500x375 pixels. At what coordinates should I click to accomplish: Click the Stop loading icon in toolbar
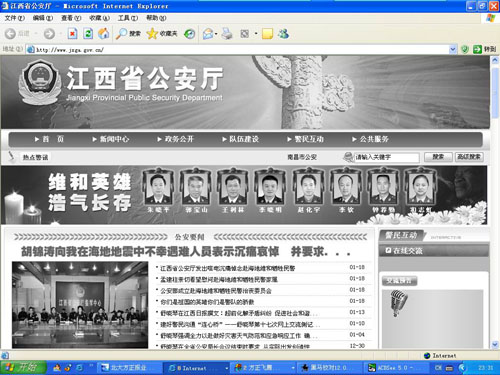click(72, 33)
